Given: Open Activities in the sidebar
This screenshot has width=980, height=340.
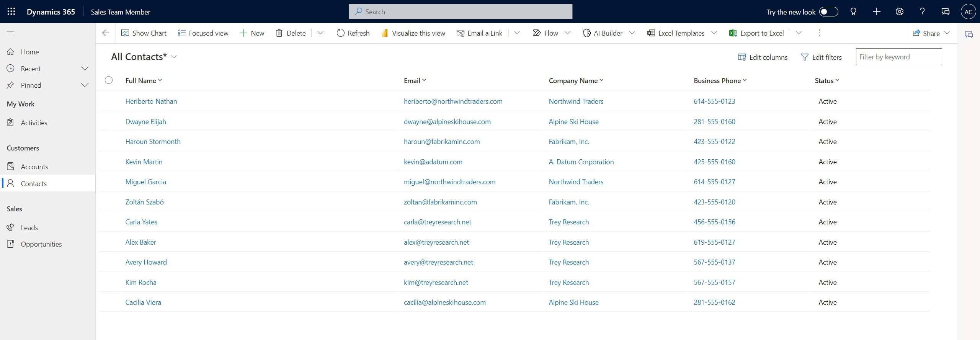Looking at the screenshot, I should coord(47,123).
